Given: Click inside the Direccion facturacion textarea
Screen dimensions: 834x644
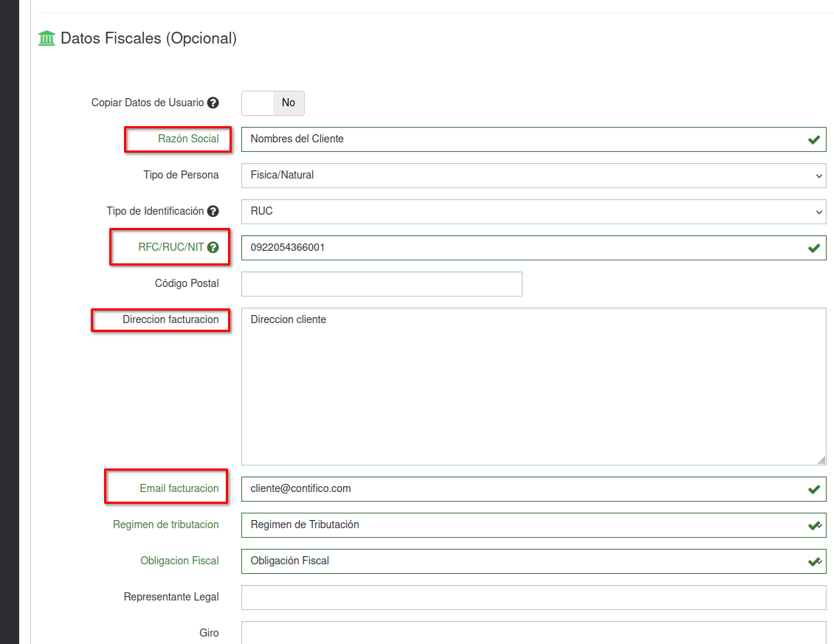Looking at the screenshot, I should click(533, 387).
